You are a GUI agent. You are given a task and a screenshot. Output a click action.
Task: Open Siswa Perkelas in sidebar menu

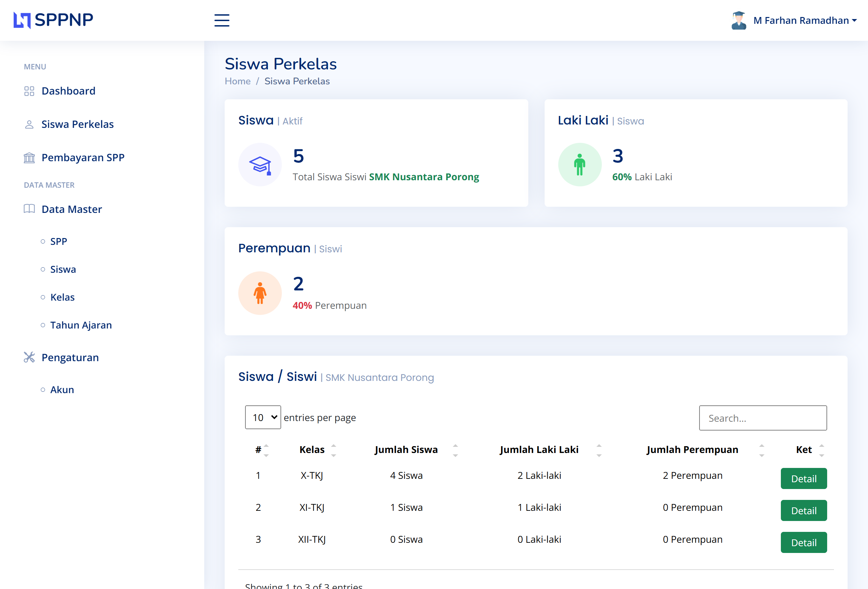coord(77,124)
